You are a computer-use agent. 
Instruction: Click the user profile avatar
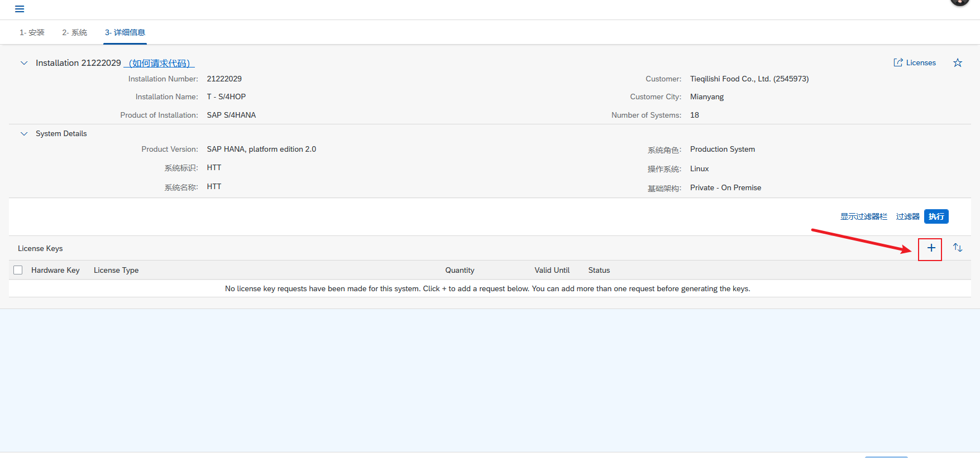click(959, 2)
